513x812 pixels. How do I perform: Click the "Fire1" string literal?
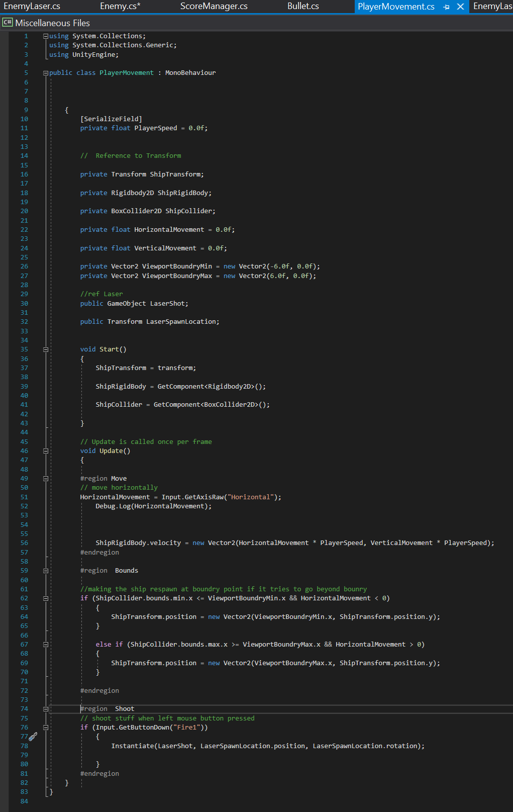coord(188,728)
